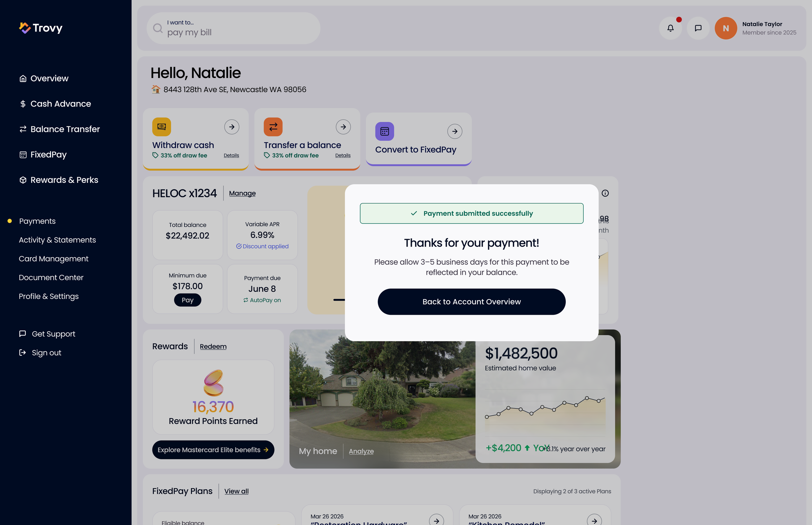Image resolution: width=812 pixels, height=525 pixels.
Task: Open Activity & Statements
Action: [57, 240]
